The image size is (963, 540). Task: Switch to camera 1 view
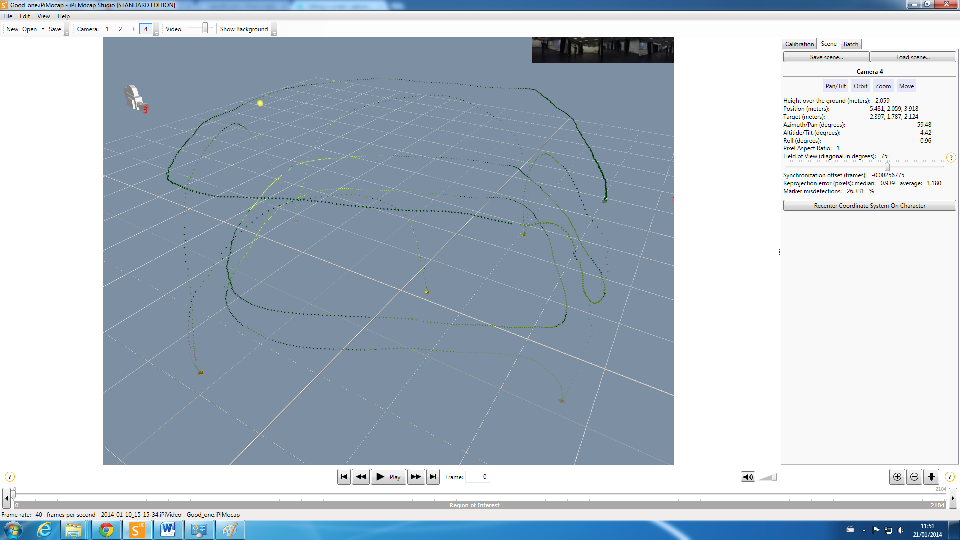click(x=107, y=29)
